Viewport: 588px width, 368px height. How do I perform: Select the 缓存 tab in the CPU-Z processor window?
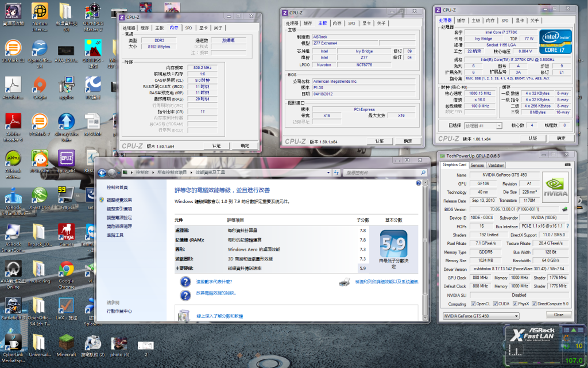pyautogui.click(x=461, y=20)
